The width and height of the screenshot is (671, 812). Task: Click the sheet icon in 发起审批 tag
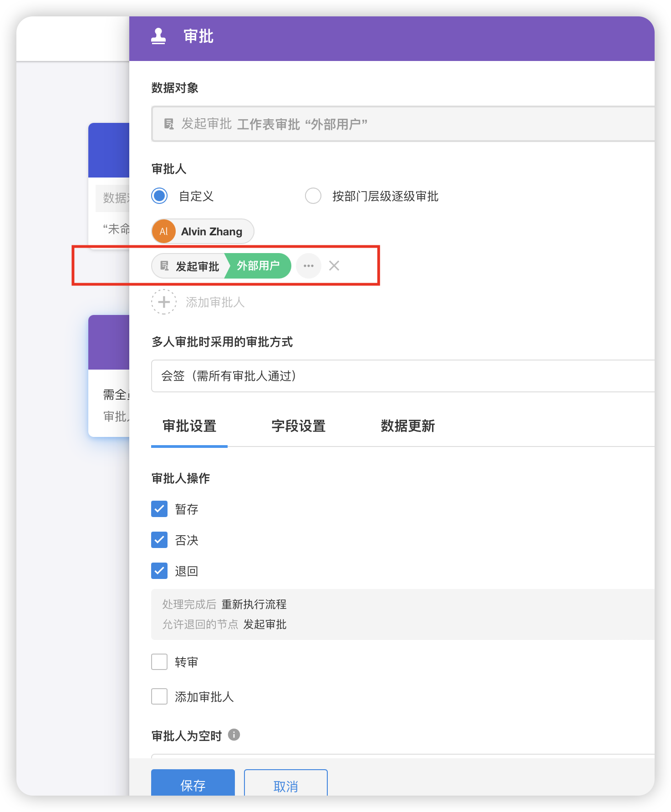165,266
